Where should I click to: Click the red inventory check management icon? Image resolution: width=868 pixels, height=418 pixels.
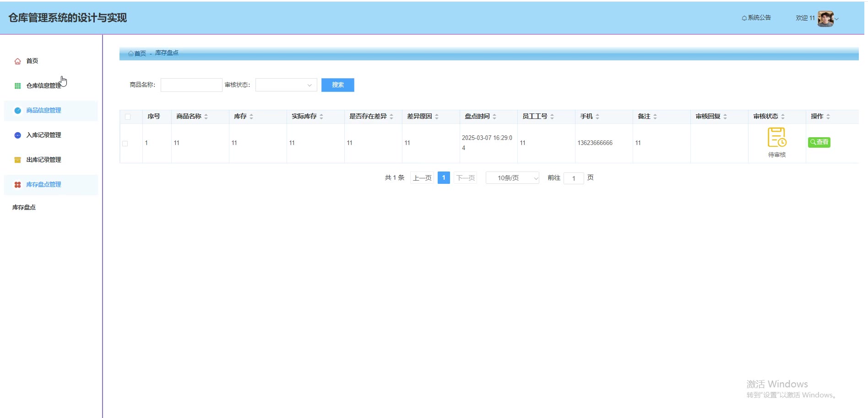[x=17, y=185]
